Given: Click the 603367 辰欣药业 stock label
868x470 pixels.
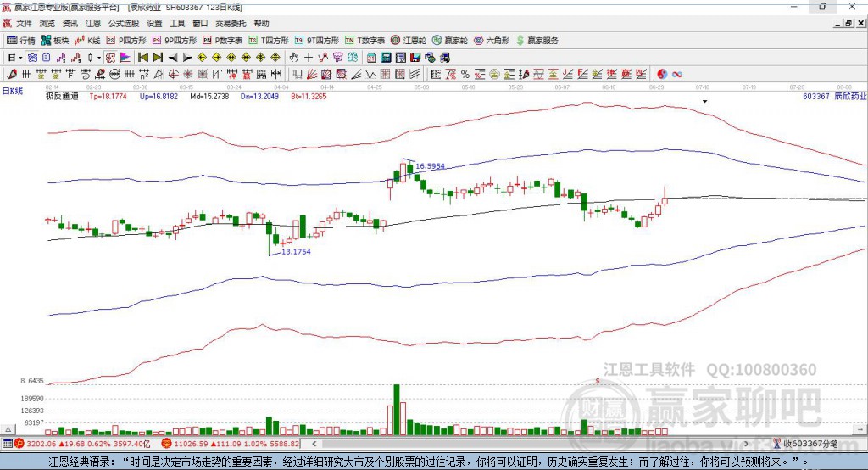Looking at the screenshot, I should point(835,96).
